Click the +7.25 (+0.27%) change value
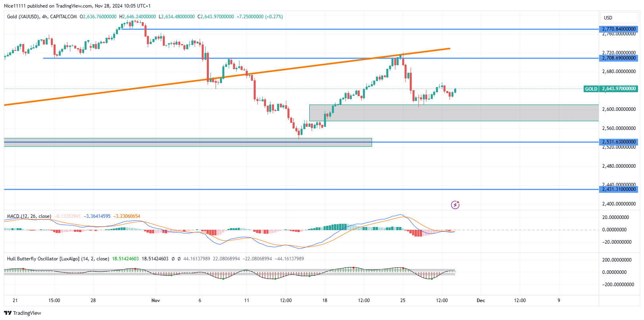The width and height of the screenshot is (644, 320). click(x=260, y=17)
